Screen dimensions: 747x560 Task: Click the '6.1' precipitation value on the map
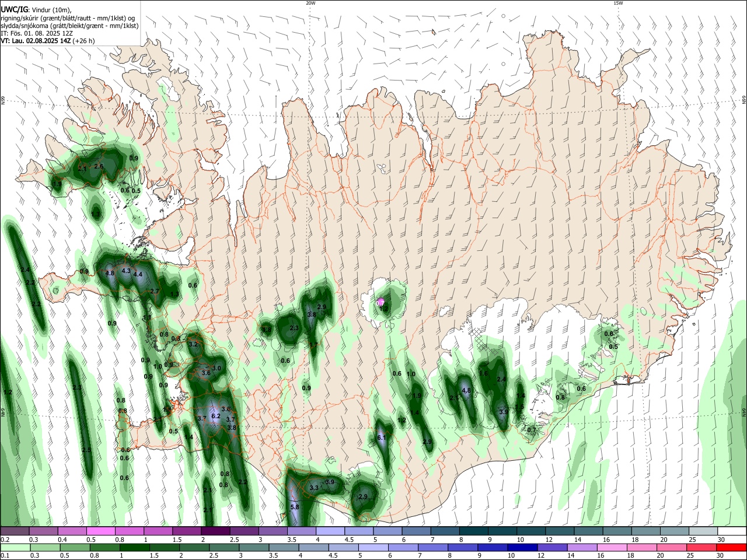point(382,437)
